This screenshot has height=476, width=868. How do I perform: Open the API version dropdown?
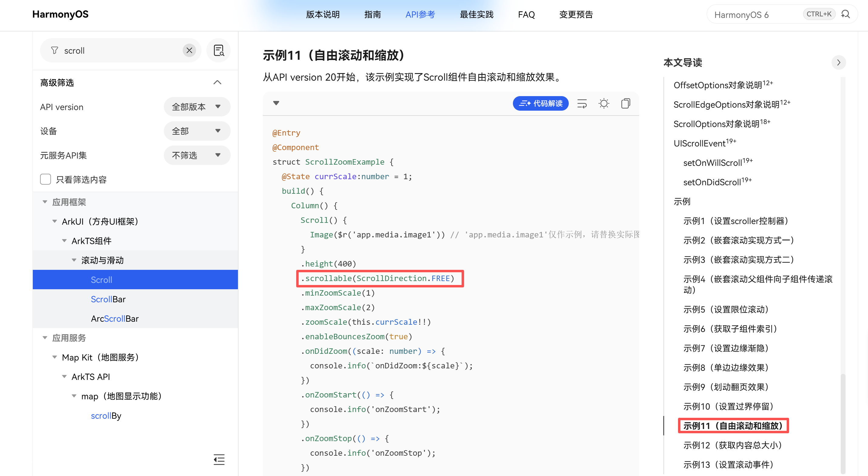coord(197,107)
